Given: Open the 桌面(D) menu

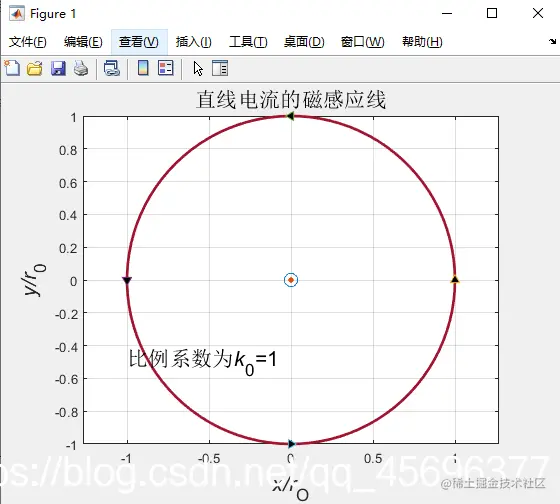Looking at the screenshot, I should pos(304,42).
